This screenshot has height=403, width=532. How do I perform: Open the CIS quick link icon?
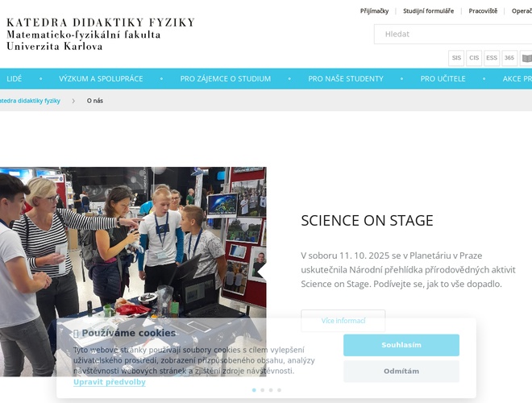(x=474, y=58)
